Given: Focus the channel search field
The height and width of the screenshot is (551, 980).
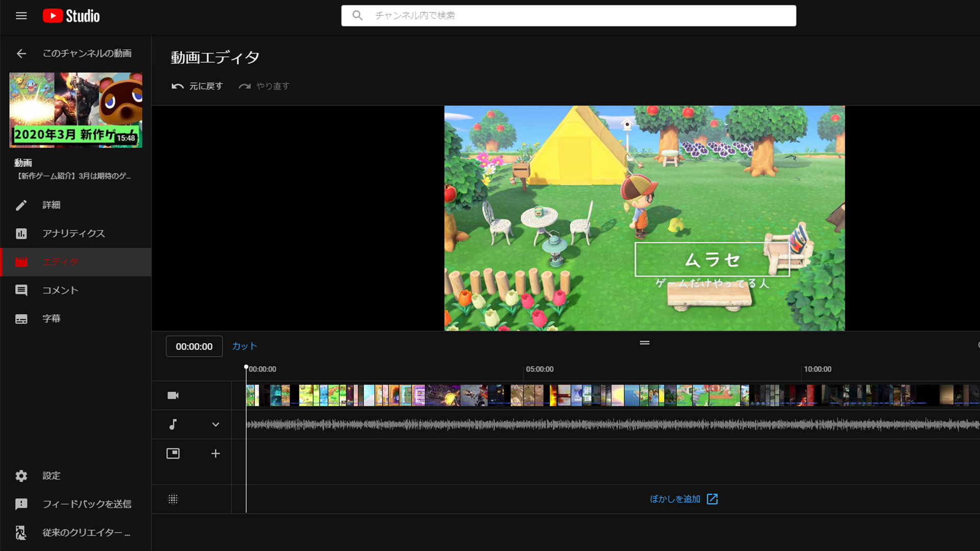Looking at the screenshot, I should tap(568, 16).
